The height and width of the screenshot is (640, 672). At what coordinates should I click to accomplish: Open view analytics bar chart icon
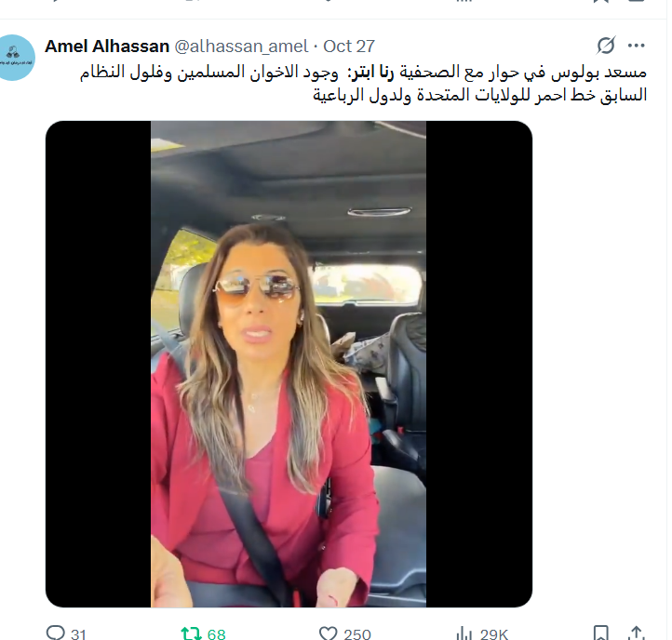coord(464,633)
